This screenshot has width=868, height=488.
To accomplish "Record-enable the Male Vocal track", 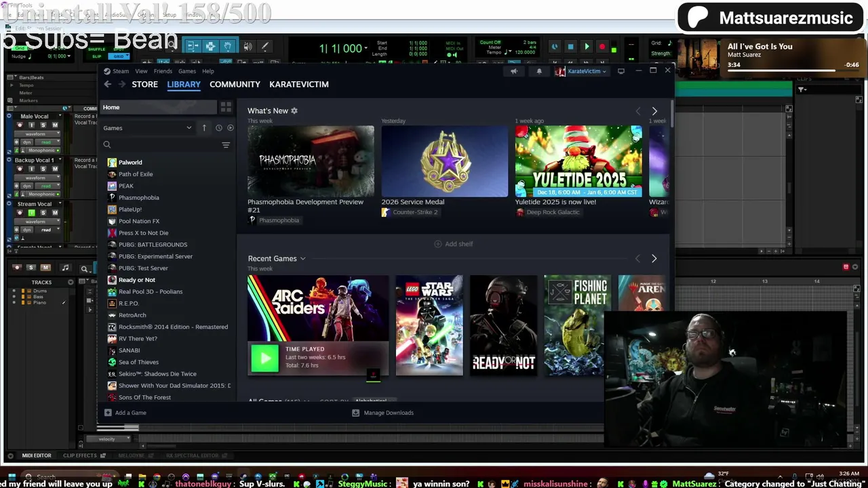I will point(20,125).
